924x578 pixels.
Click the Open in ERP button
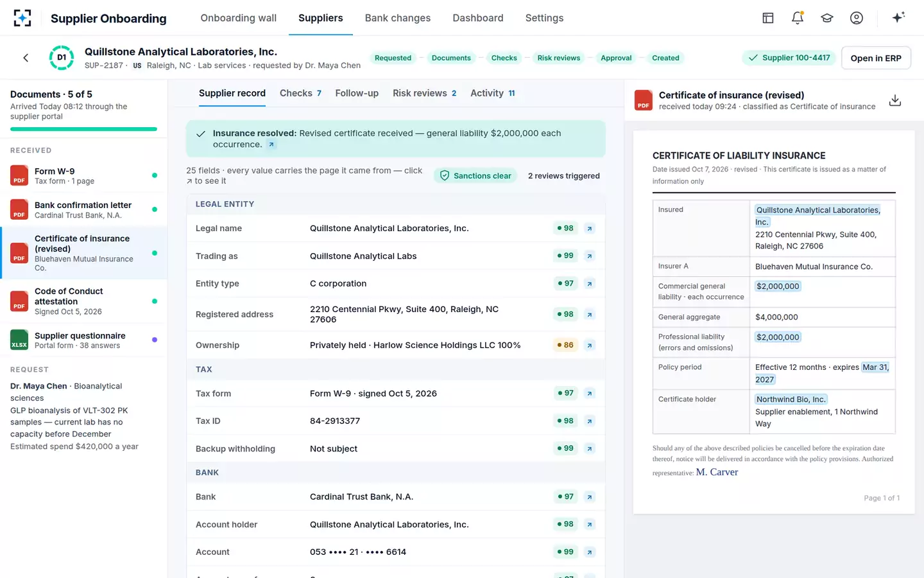(876, 58)
